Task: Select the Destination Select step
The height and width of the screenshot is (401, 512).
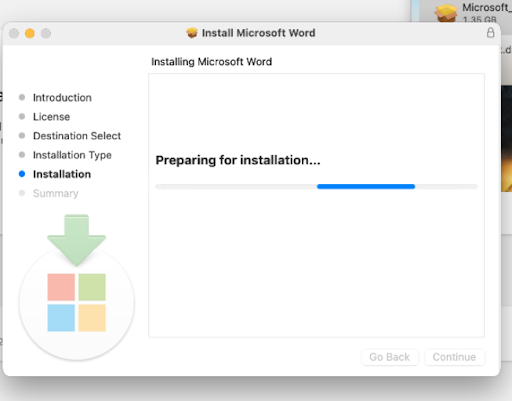Action: 77,136
